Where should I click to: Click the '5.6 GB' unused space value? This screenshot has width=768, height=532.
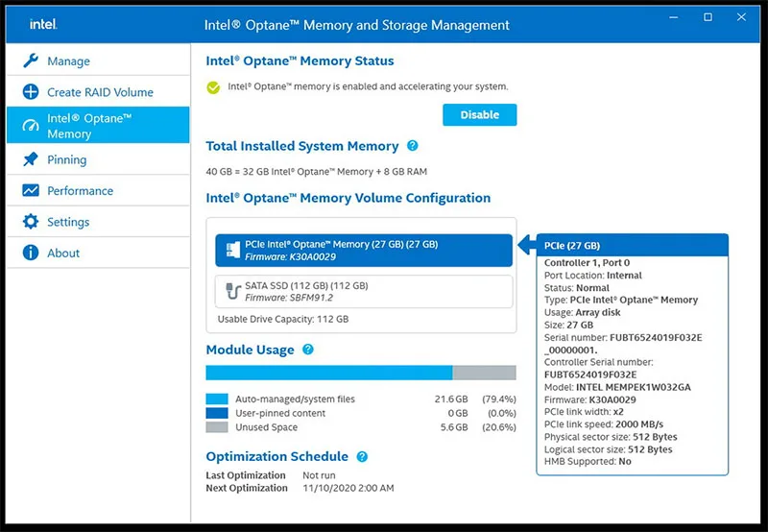click(454, 427)
